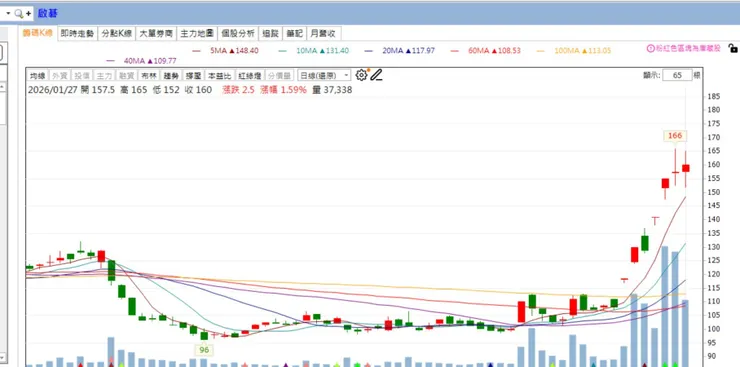
Task: Click the 20MA legend line swatch
Action: [x=369, y=50]
